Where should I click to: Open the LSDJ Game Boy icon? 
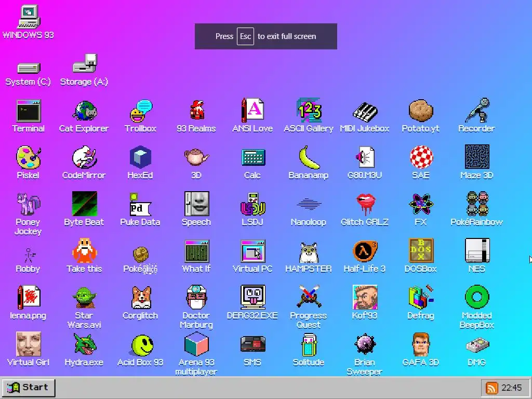point(252,204)
